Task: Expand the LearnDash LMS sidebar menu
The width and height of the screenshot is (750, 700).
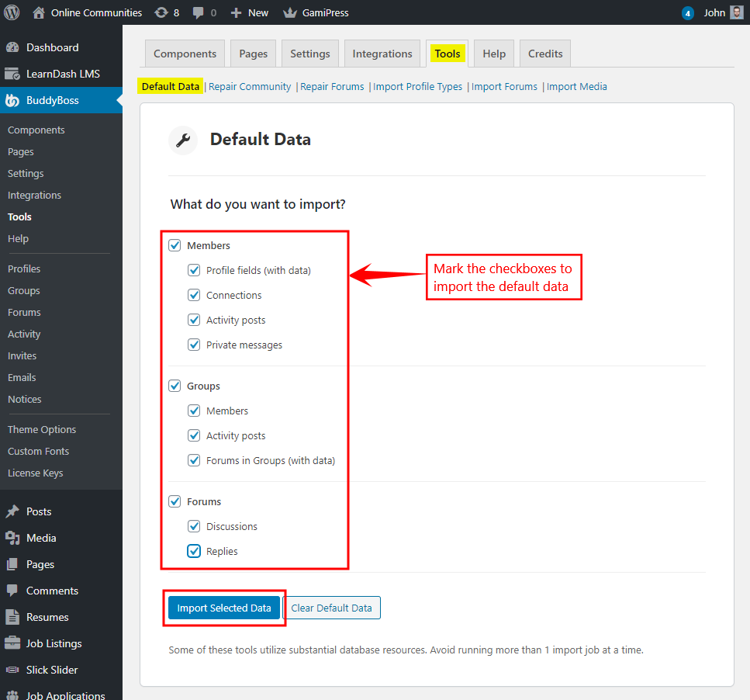Action: 62,74
